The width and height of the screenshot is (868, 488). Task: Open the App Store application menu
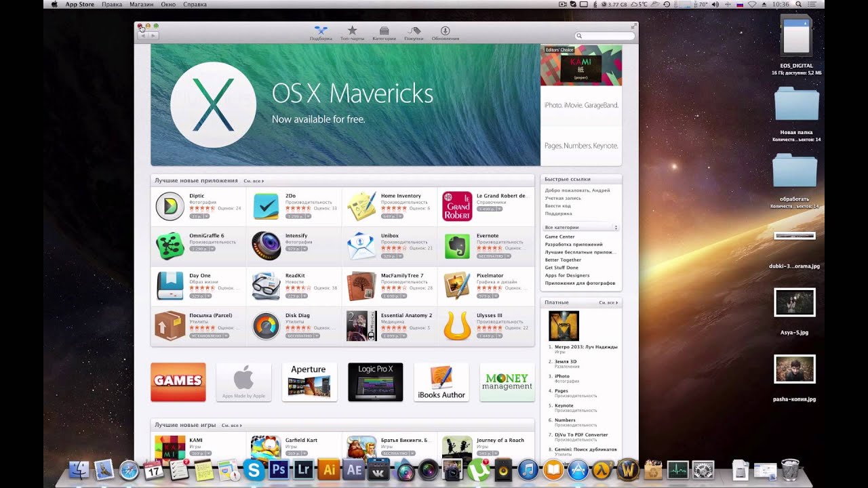[x=81, y=4]
